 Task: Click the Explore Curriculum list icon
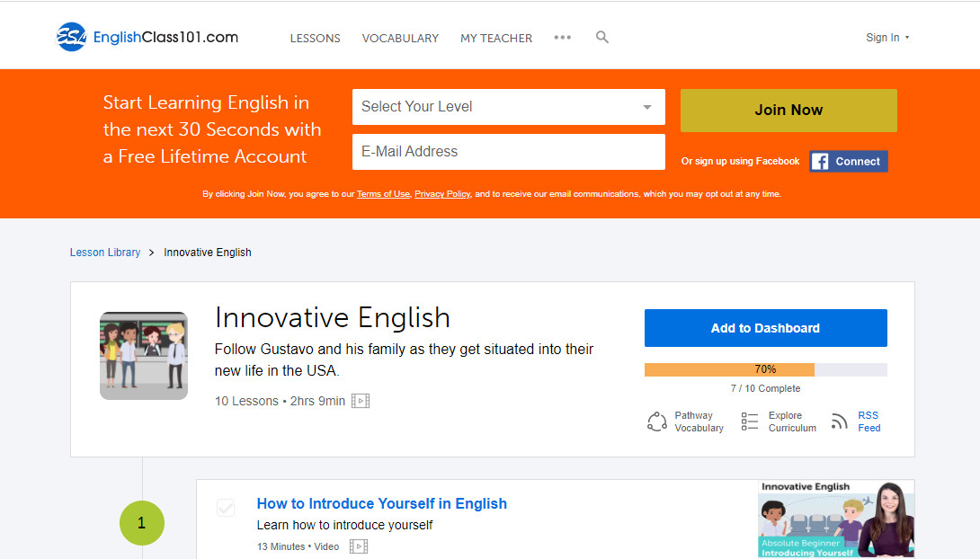(749, 421)
